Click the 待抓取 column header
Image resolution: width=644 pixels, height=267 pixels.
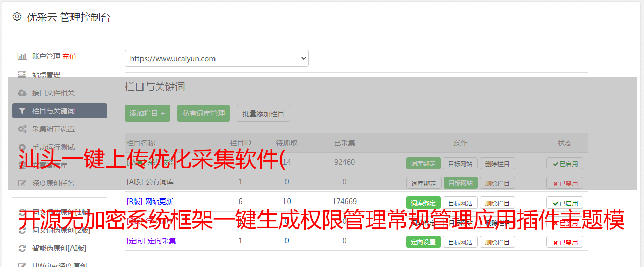point(287,143)
